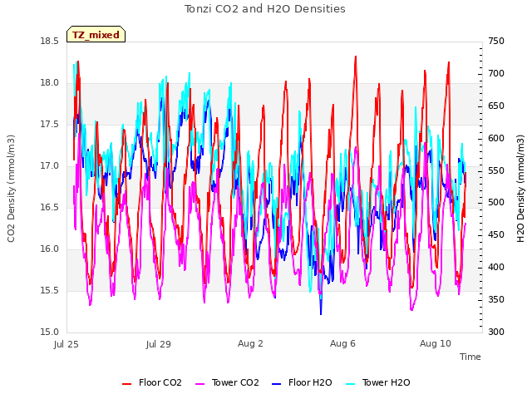
Task: Select the Tower CO2 legend label
Action: pos(235,382)
